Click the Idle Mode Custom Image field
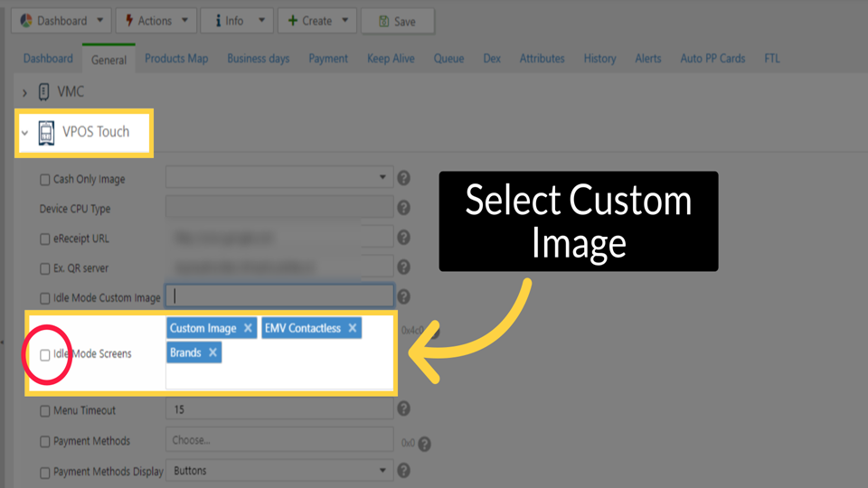This screenshot has height=488, width=868. pos(279,296)
